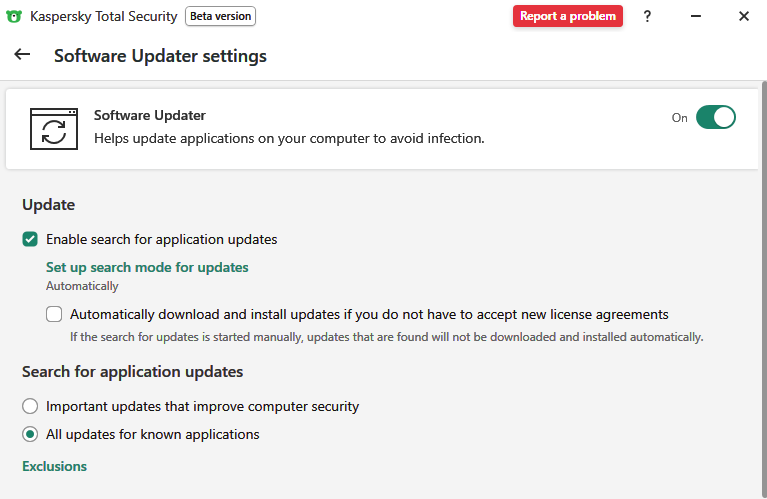Turn off the Software Updater switch
The width and height of the screenshot is (767, 499).
pyautogui.click(x=716, y=117)
